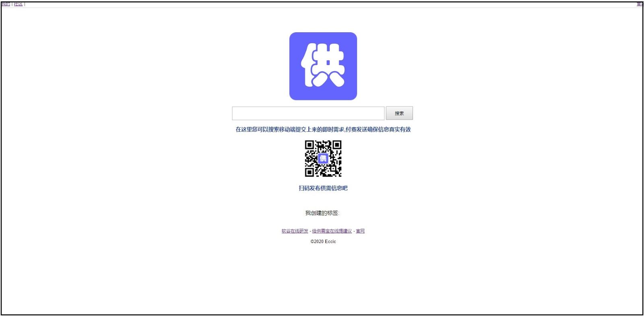644x316 pixels.
Task: Open the 给供需宝在线提建议 link
Action: click(x=332, y=231)
